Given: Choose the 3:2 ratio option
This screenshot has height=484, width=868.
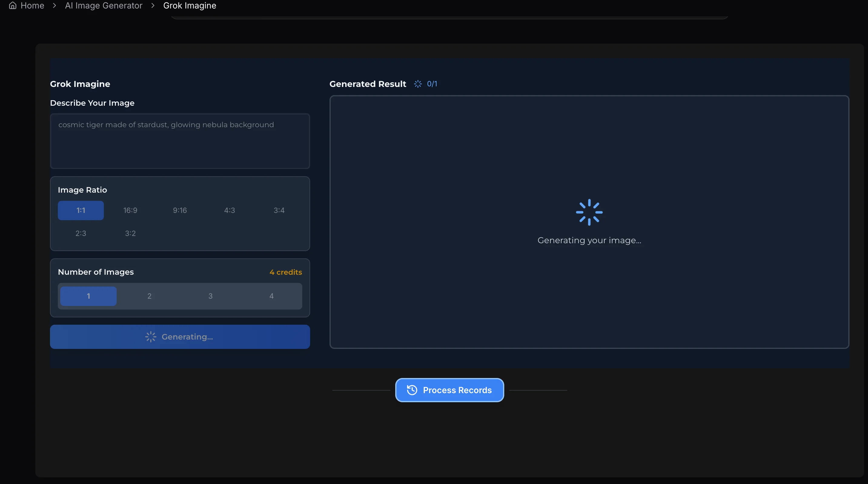Looking at the screenshot, I should click(130, 233).
